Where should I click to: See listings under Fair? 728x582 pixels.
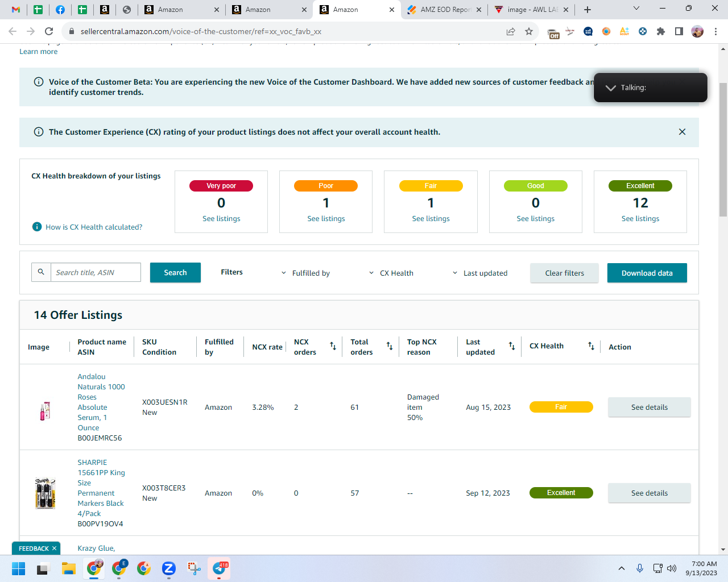coord(431,218)
